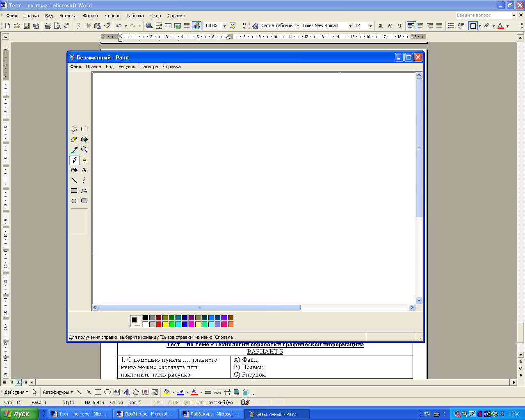525x420 pixels.
Task: Pick the red color swatch in palette
Action: click(158, 324)
